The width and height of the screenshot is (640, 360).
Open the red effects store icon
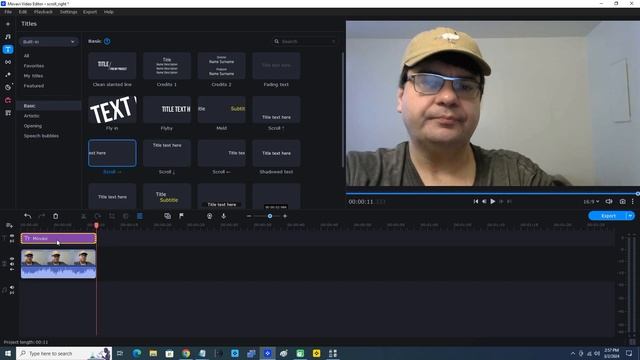click(8, 100)
